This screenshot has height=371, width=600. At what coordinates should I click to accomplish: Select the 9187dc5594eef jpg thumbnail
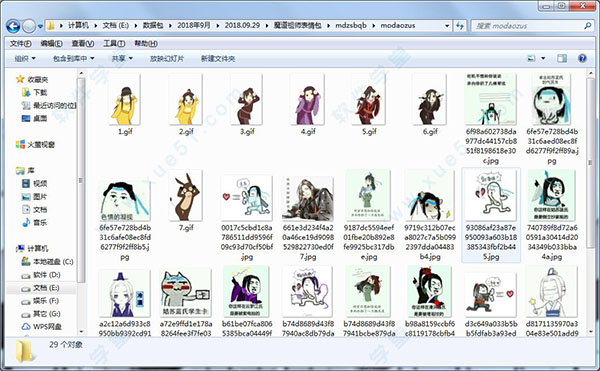368,196
